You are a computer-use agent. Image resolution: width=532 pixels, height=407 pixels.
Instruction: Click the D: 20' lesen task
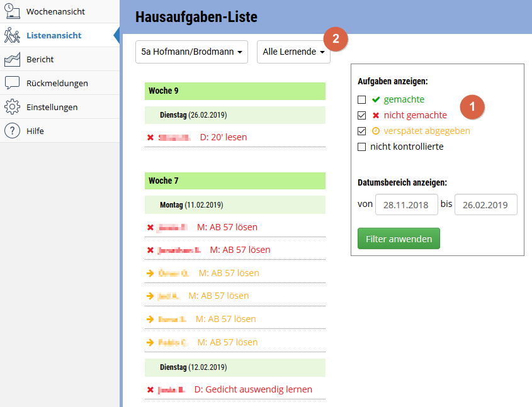click(224, 137)
